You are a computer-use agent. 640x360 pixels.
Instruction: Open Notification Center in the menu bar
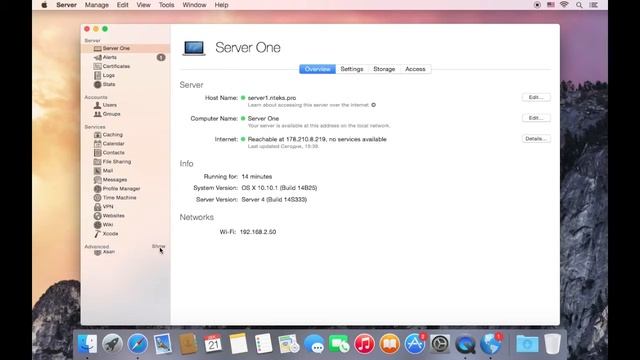594,5
